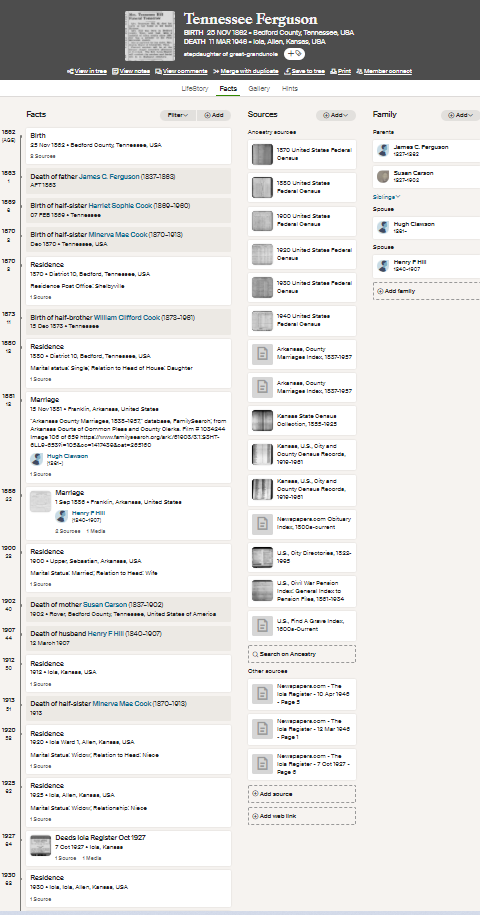Expand the Siblings list

(387, 197)
